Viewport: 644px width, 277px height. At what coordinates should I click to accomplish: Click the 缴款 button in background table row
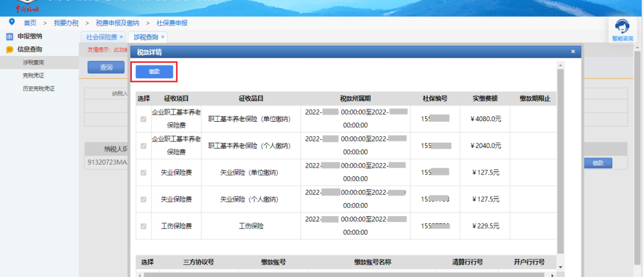click(x=598, y=163)
